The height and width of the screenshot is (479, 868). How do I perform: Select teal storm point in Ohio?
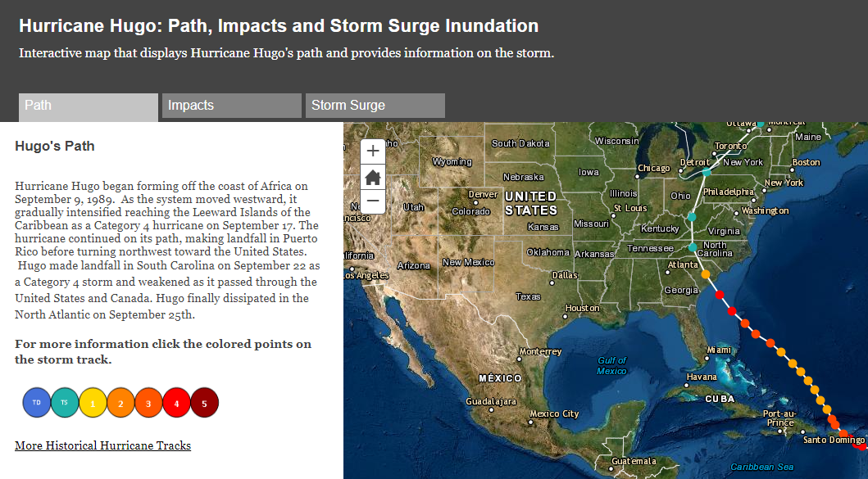coord(692,217)
